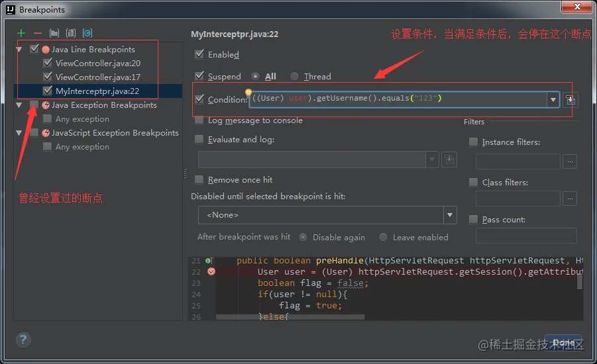The height and width of the screenshot is (364, 597).
Task: Expand the Evaluate and log editor icon
Action: [449, 159]
